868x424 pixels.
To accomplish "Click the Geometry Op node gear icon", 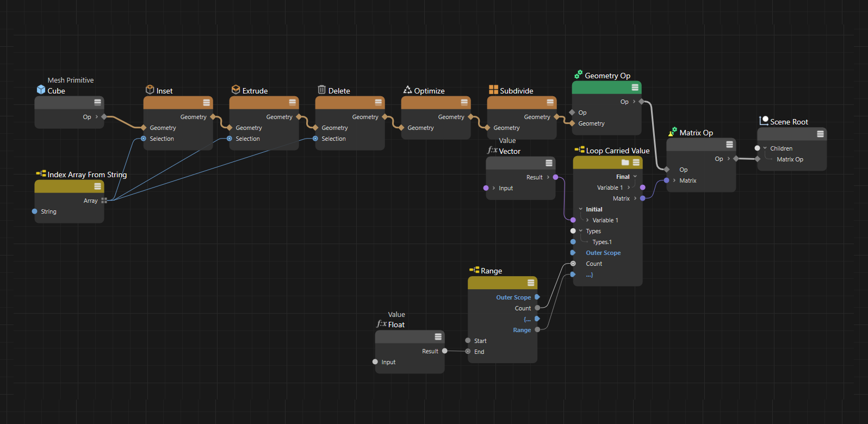I will pos(579,74).
